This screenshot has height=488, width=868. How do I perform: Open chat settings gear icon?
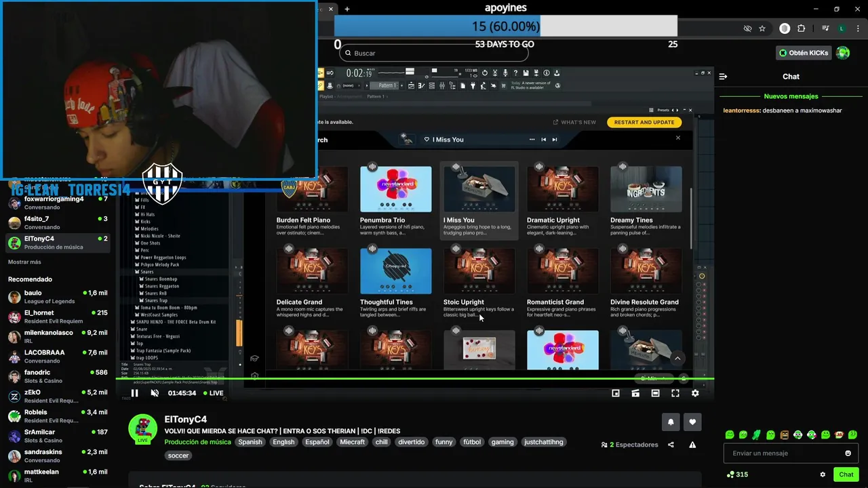click(x=823, y=474)
